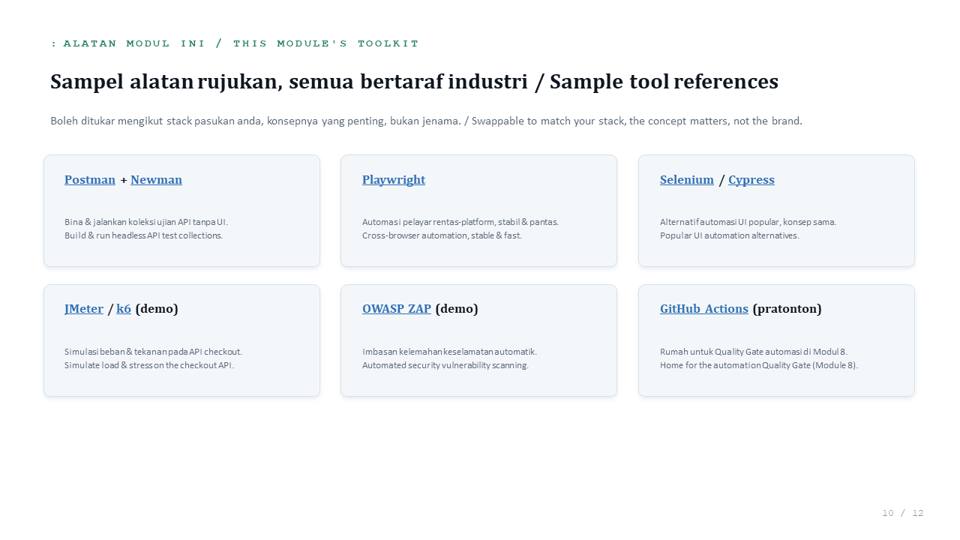Viewport: 960px width, 540px height.
Task: Click the (pratonton) label next to GitHub Actions
Action: [x=787, y=309]
